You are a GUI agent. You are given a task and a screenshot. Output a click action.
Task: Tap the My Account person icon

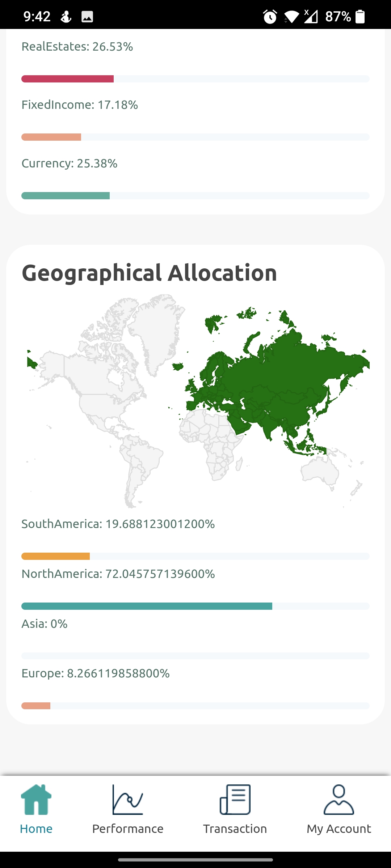(339, 799)
